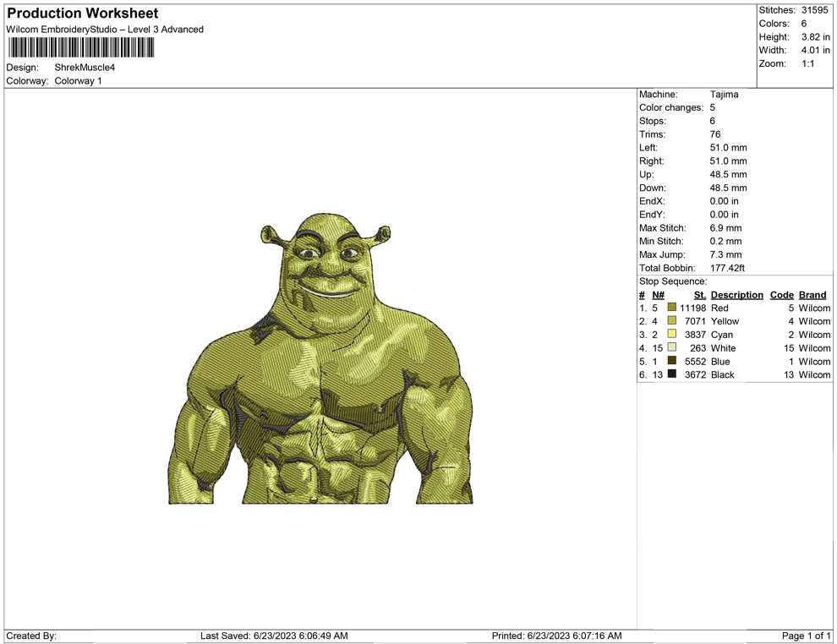Click 'Wilcom EmbroideryStudio – Level 3 Advanced' text
837x644 pixels.
[105, 30]
